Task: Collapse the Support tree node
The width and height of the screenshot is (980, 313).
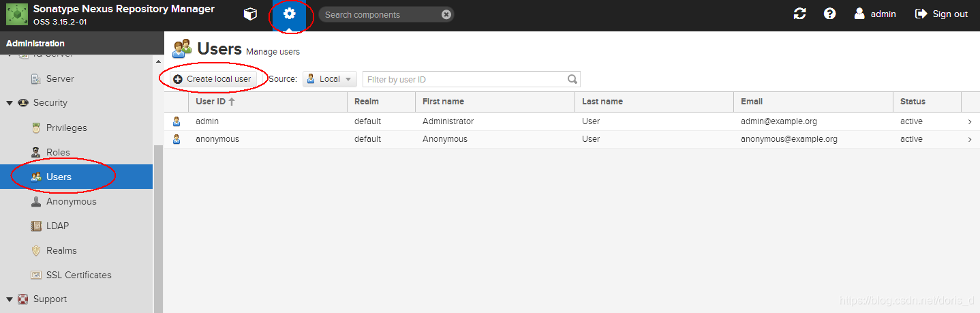Action: pyautogui.click(x=10, y=299)
